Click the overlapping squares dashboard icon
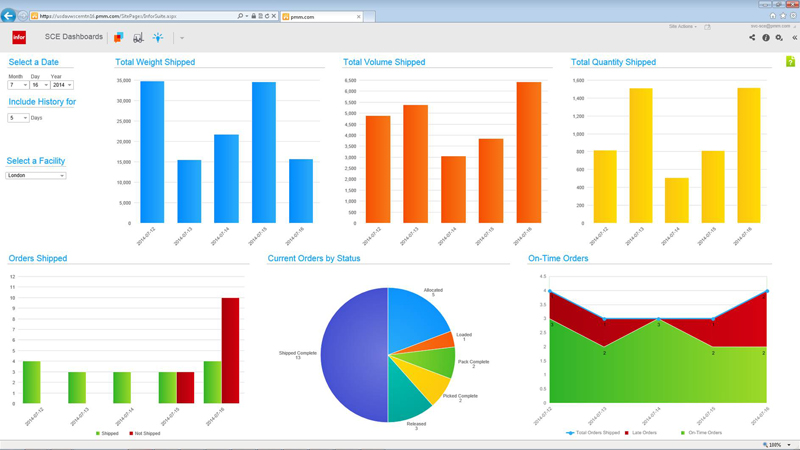The width and height of the screenshot is (800, 450). pyautogui.click(x=118, y=38)
